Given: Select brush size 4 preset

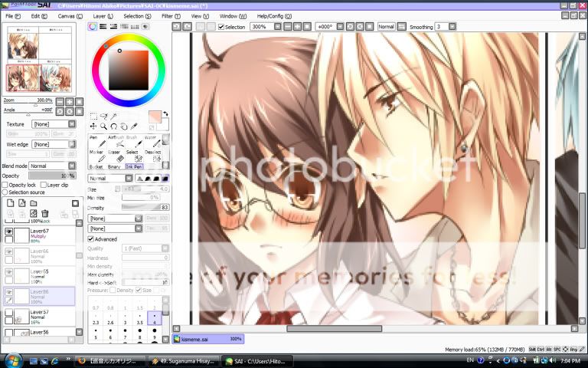Looking at the screenshot, I should [x=155, y=318].
